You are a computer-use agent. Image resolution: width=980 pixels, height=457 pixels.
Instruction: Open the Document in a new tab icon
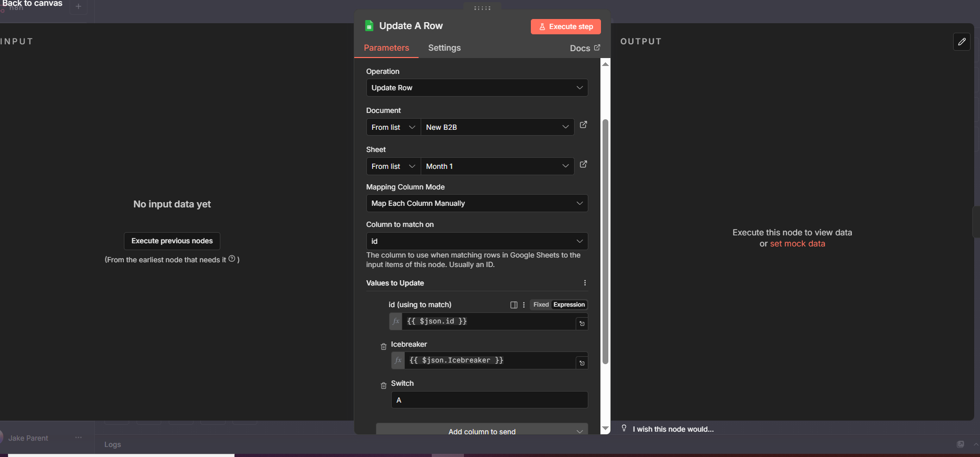[583, 125]
